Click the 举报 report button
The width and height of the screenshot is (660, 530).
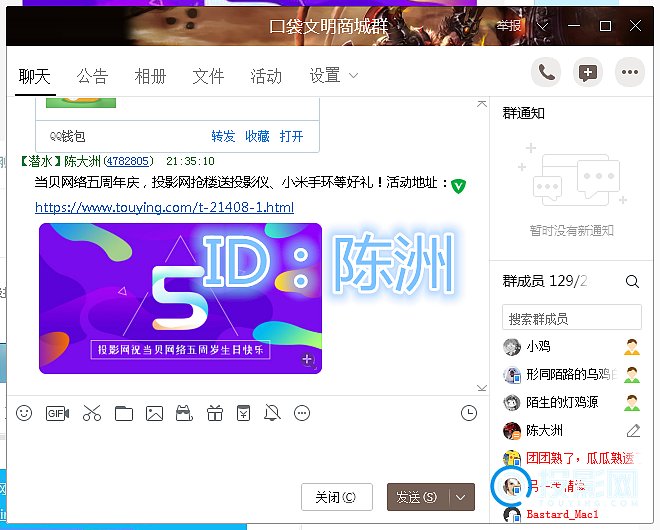click(x=509, y=26)
